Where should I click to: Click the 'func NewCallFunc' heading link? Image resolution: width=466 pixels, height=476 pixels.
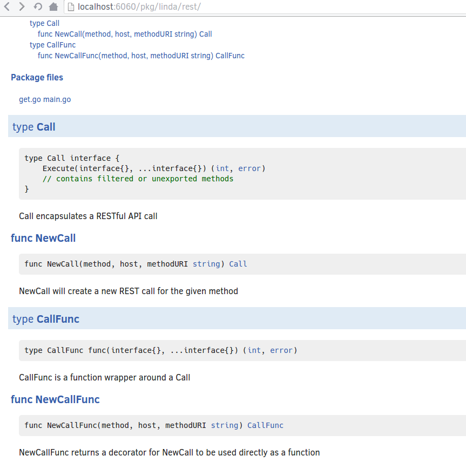pos(55,399)
